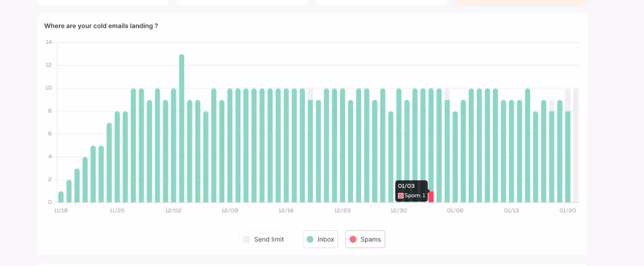Toggle the Inbox series in legend

click(x=320, y=239)
